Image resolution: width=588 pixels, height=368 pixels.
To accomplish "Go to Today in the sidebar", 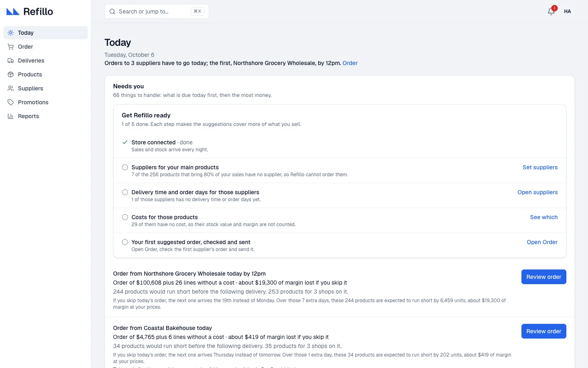I will (x=45, y=33).
